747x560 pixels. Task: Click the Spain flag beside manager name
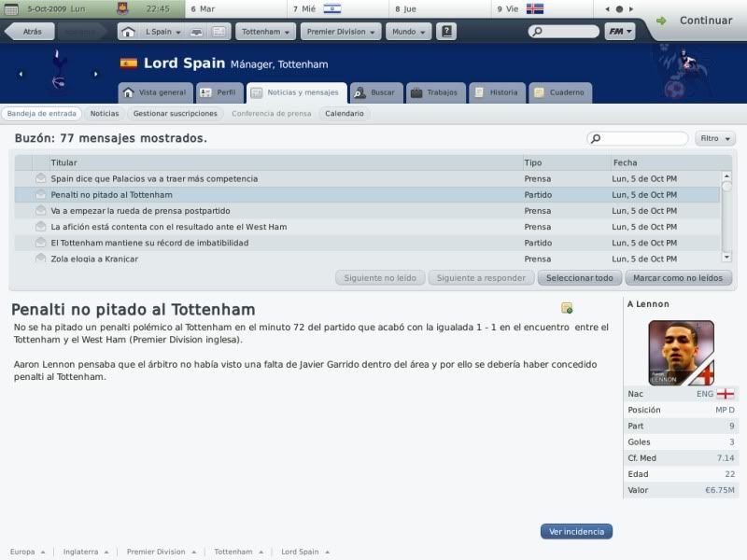(x=129, y=63)
